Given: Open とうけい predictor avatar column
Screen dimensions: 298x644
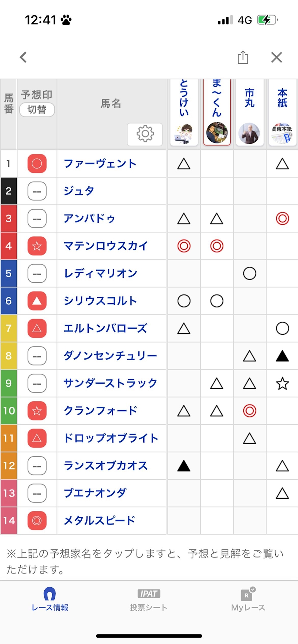Looking at the screenshot, I should click(x=184, y=113).
